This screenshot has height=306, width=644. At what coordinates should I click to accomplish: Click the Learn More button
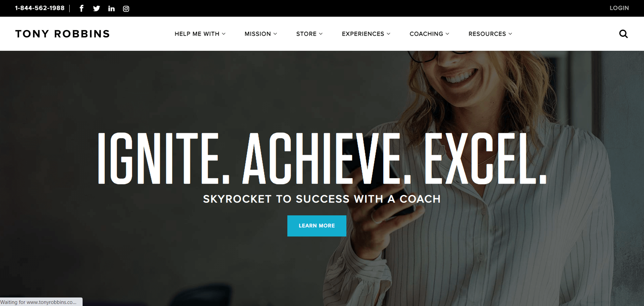317,226
